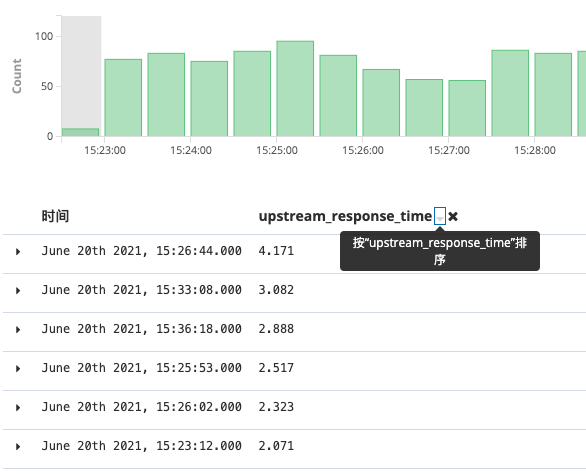Select the tallest histogram bar near 15:25:00
586x474 pixels.
[295, 89]
